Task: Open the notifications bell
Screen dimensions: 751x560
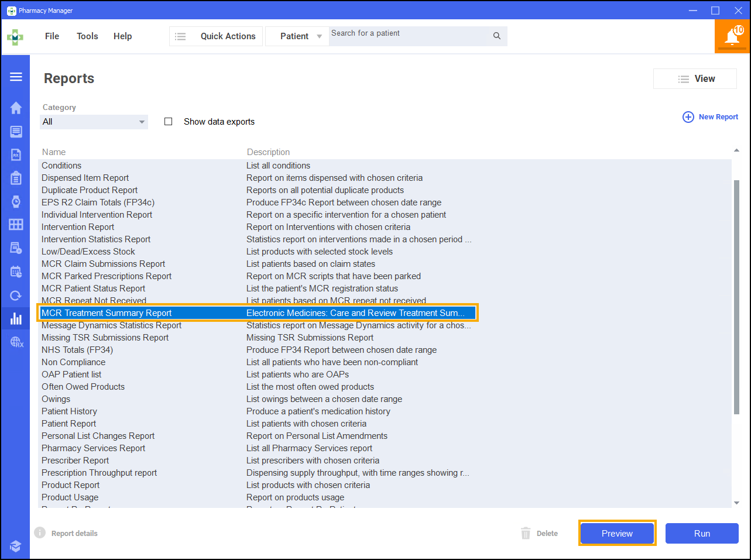Action: (732, 36)
